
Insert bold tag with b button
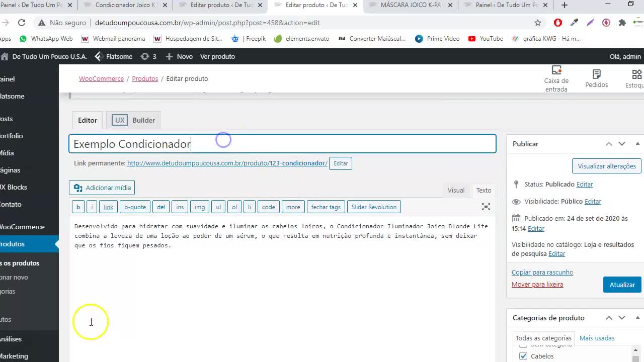78,207
